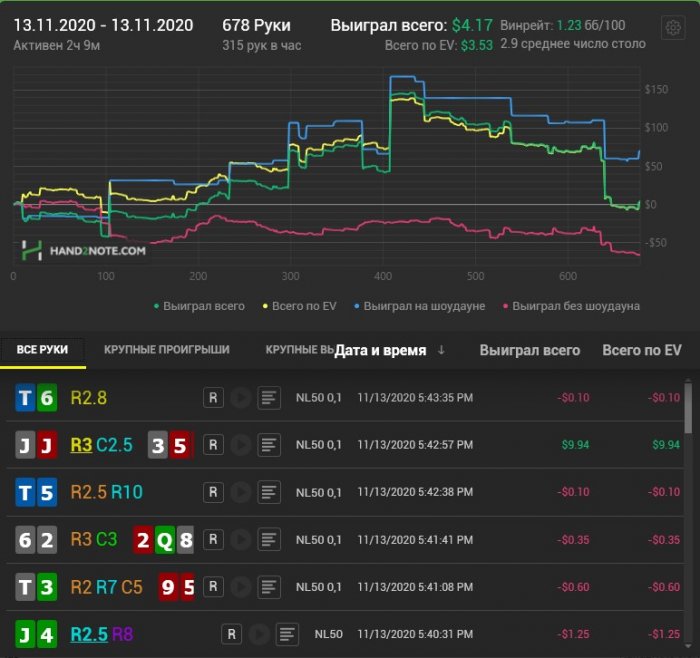Viewport: 700px width, 658px height.
Task: Toggle the 'Выиграл без шоудауна' pink line
Action: click(569, 306)
